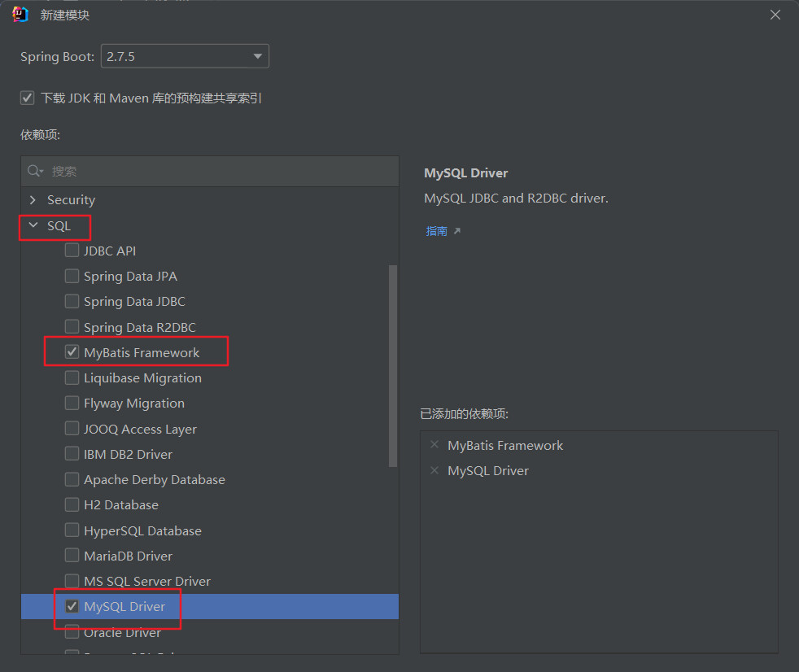This screenshot has width=799, height=672.
Task: Select MyBatis Framework in added dependencies list
Action: pos(505,445)
